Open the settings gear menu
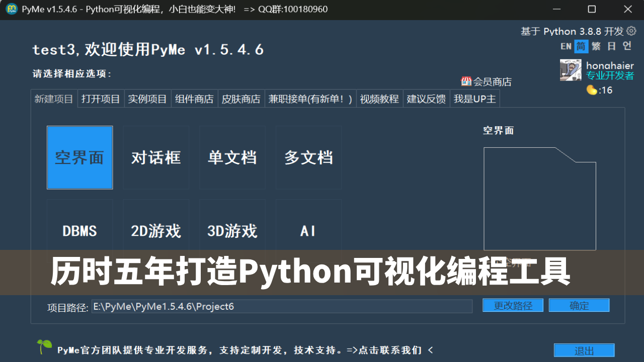This screenshot has height=362, width=644. (x=632, y=31)
